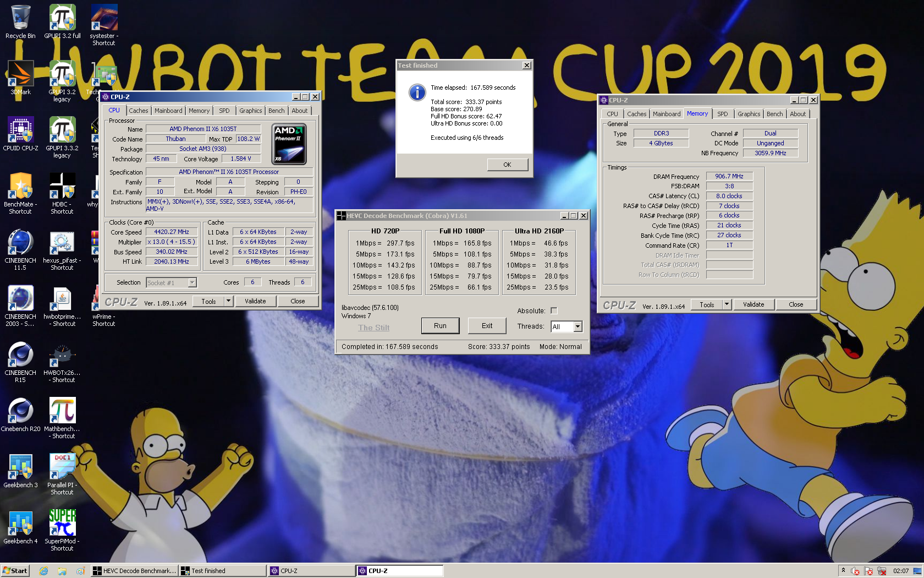This screenshot has width=924, height=578.
Task: Click Validate in right CPU-Z window
Action: click(x=754, y=304)
